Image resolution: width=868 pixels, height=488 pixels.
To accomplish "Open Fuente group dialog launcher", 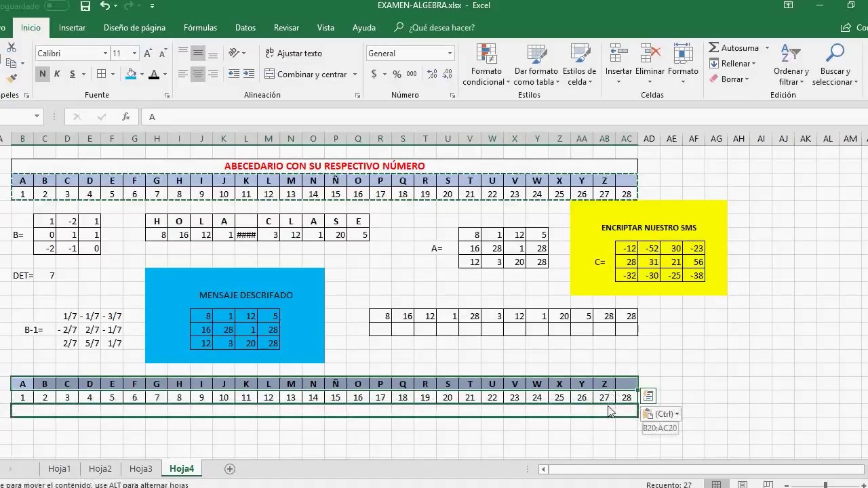I will tap(166, 96).
